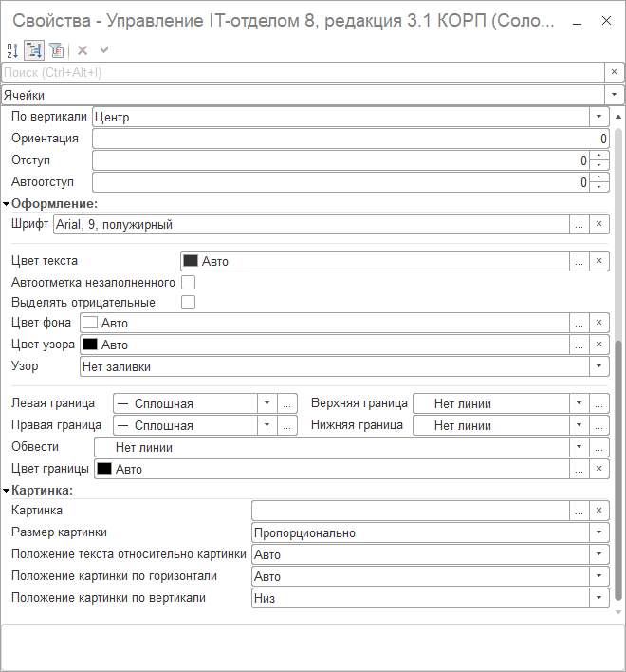Increase the Отступ value with the up arrow

598,156
